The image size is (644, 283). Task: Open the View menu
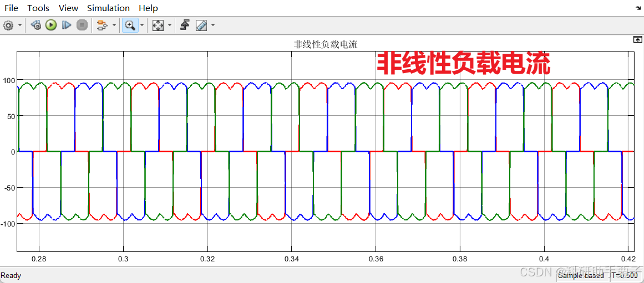pyautogui.click(x=68, y=8)
